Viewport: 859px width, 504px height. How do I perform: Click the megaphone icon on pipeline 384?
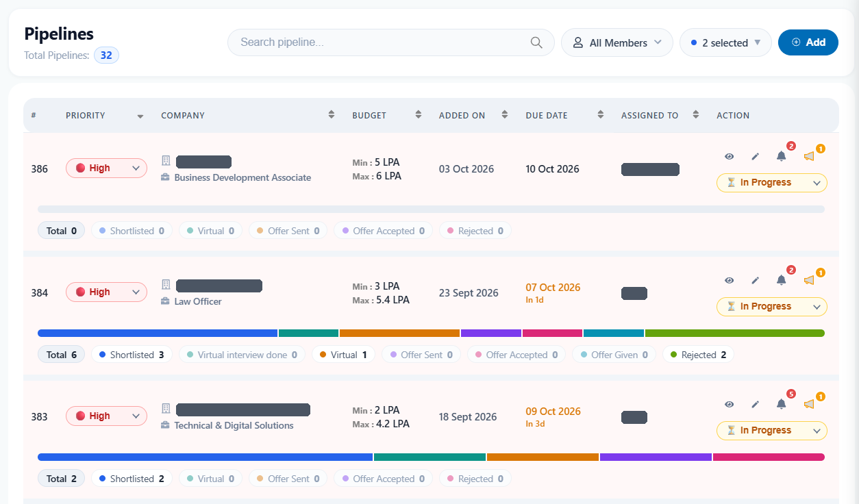(809, 280)
